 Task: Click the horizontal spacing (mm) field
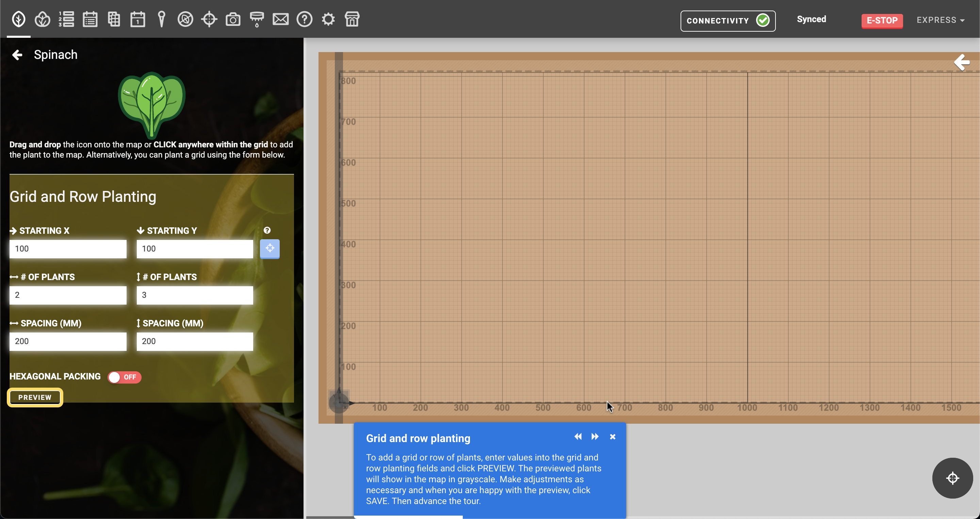68,341
